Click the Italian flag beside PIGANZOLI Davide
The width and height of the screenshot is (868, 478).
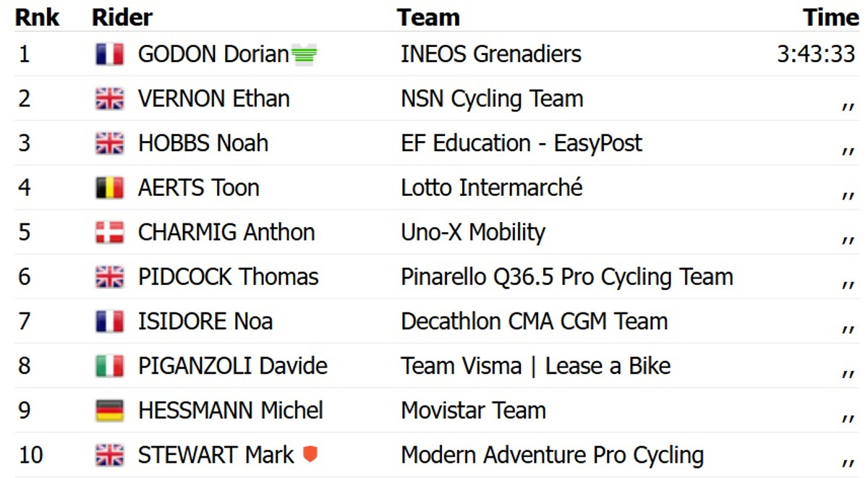pos(109,366)
